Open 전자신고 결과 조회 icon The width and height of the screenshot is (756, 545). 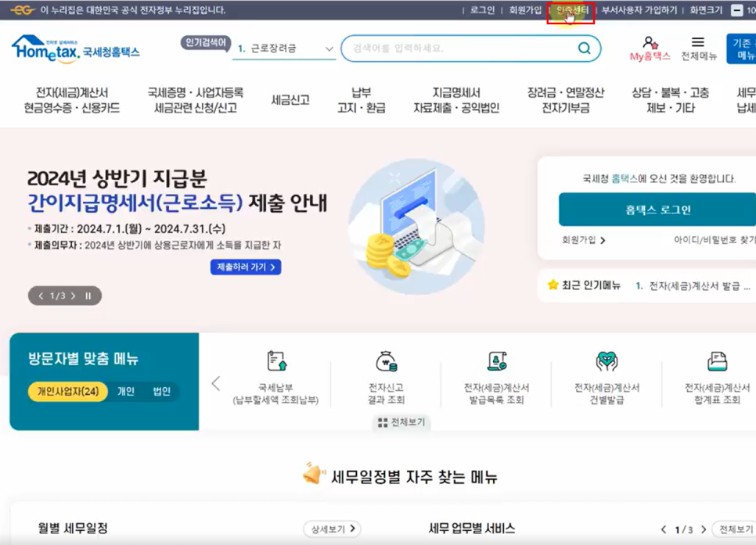point(387,361)
